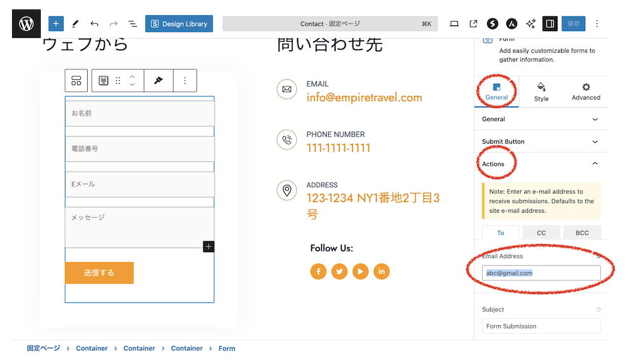
Task: Collapse the Actions panel
Action: click(541, 164)
